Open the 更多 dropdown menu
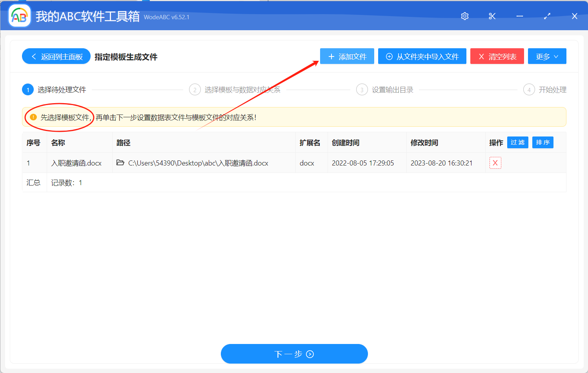This screenshot has height=373, width=588. (547, 56)
